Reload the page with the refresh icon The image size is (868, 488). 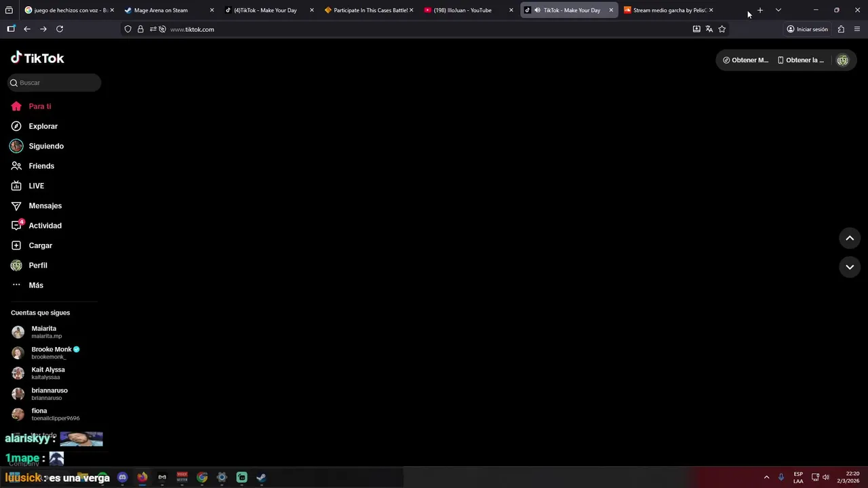coord(60,29)
